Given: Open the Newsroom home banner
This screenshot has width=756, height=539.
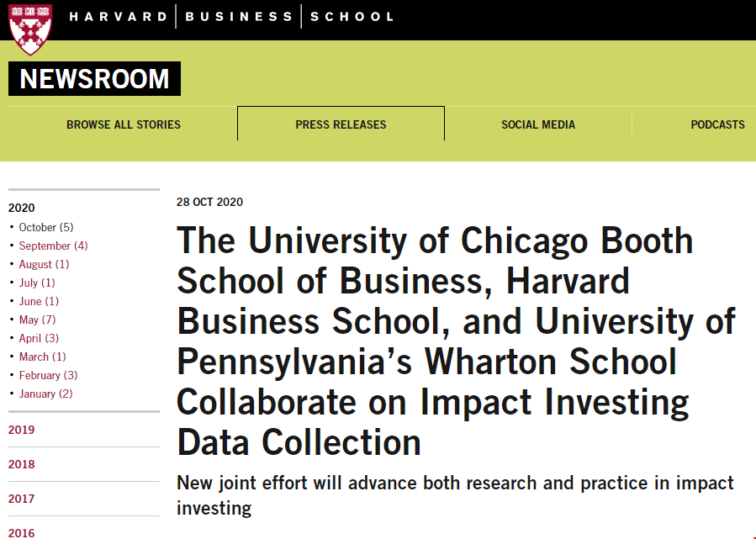Looking at the screenshot, I should click(94, 79).
